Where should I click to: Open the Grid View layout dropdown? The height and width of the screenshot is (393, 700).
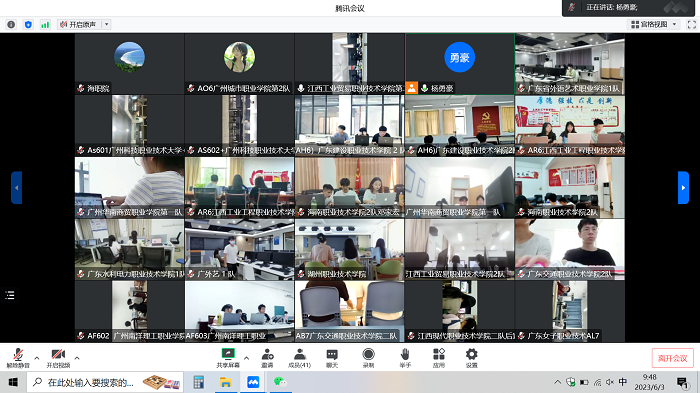(654, 25)
